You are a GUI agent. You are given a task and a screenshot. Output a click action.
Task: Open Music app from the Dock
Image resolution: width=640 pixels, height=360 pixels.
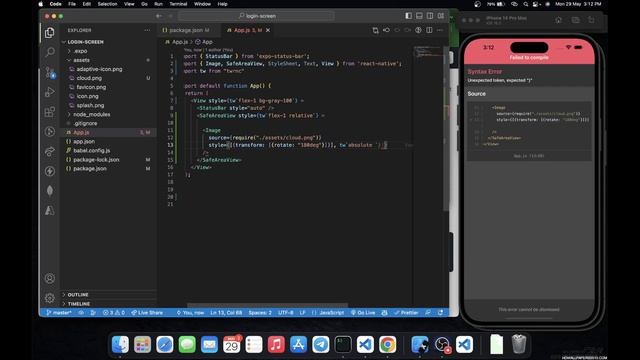click(276, 345)
